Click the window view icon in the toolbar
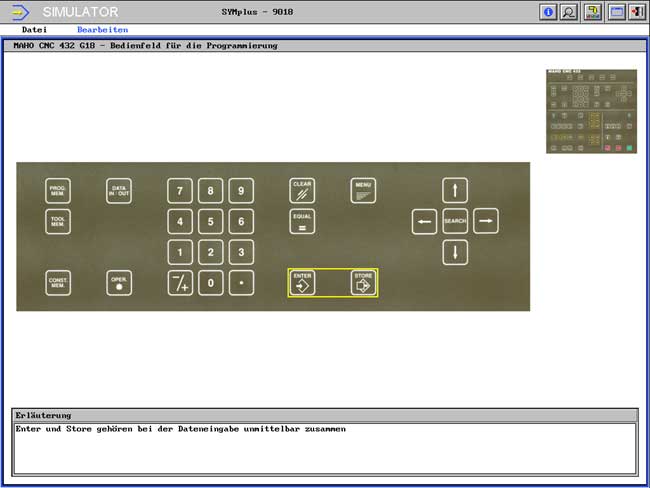 [616, 12]
